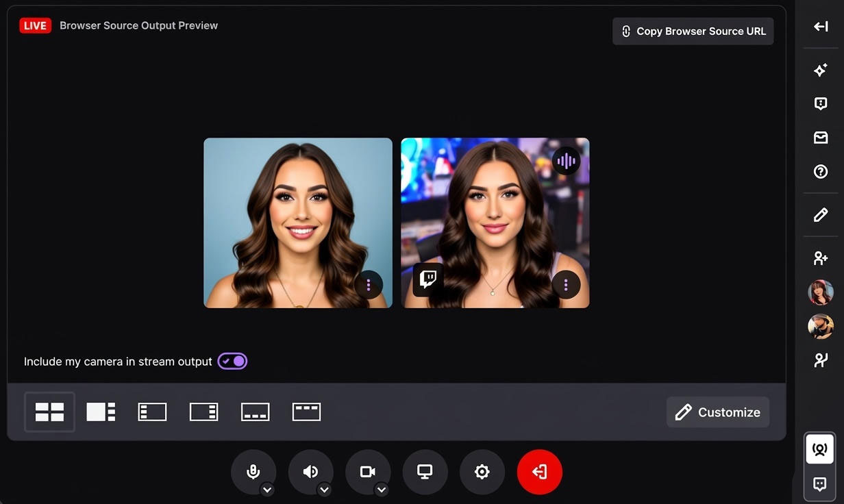Click the invites mail icon in sidebar
844x504 pixels.
(x=820, y=137)
